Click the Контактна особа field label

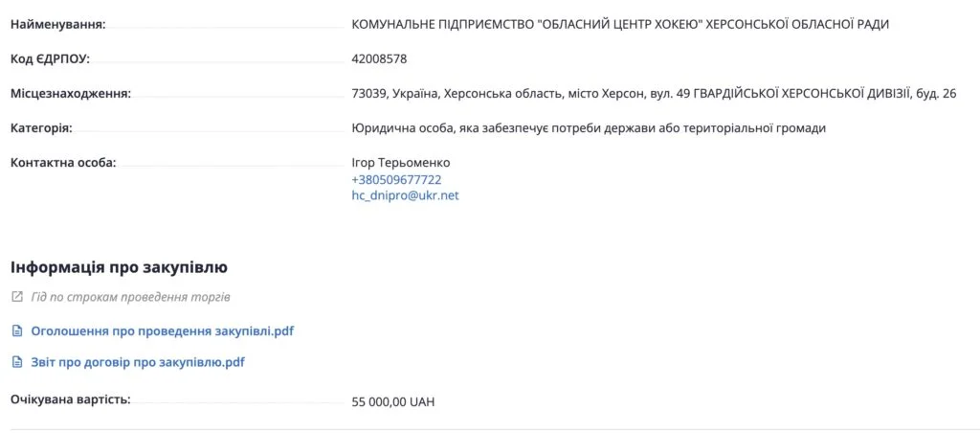pyautogui.click(x=62, y=162)
